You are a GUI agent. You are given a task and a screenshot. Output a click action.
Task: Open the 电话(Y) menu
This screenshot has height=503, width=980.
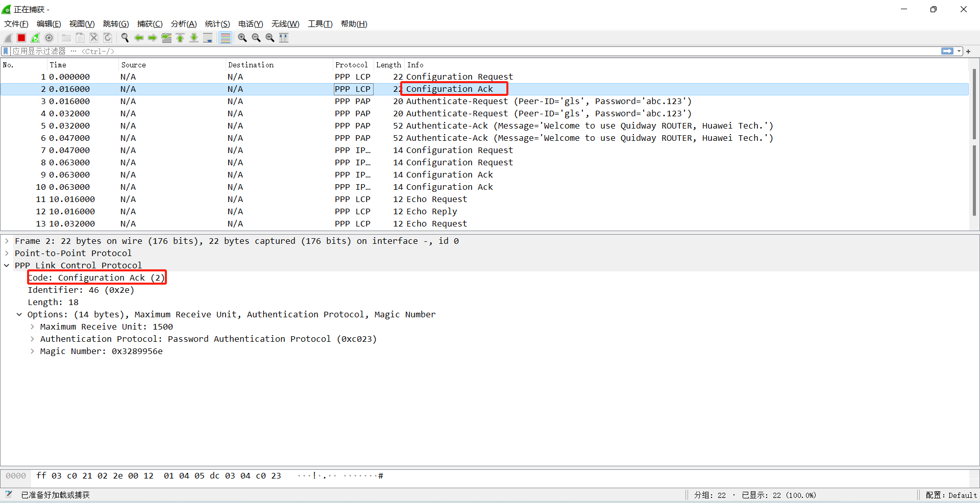[251, 24]
